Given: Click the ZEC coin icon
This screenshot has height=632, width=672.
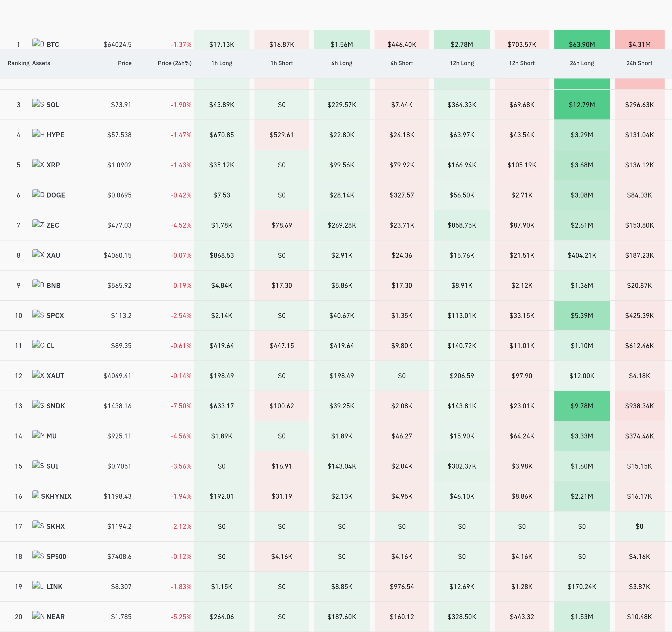Looking at the screenshot, I should tap(38, 224).
